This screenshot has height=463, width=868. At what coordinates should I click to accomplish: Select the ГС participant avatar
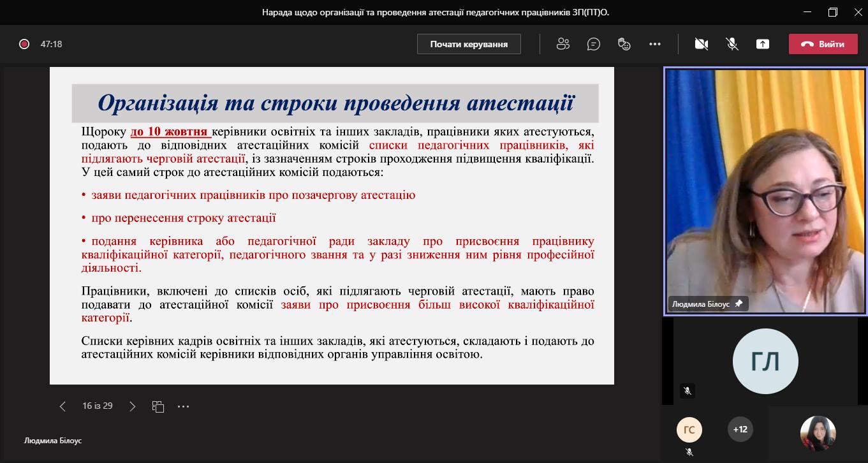tap(689, 430)
